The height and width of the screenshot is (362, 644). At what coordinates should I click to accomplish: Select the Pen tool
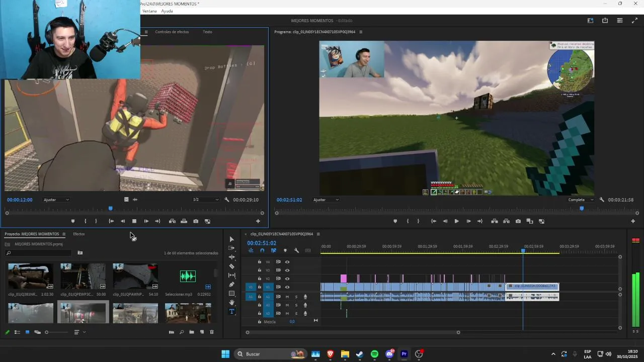coord(231,285)
